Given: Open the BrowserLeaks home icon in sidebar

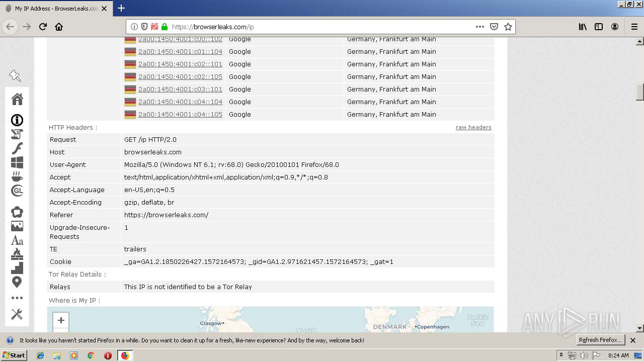Looking at the screenshot, I should (17, 99).
